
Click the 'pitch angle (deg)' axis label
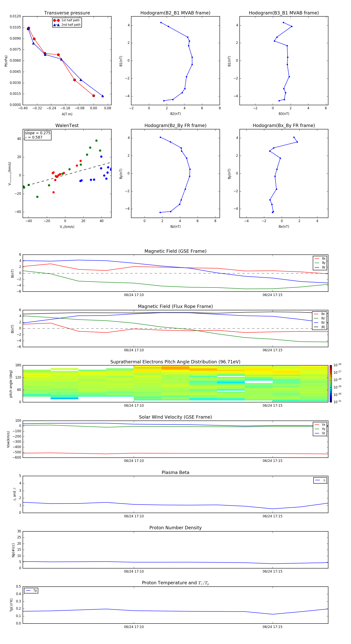(11, 384)
